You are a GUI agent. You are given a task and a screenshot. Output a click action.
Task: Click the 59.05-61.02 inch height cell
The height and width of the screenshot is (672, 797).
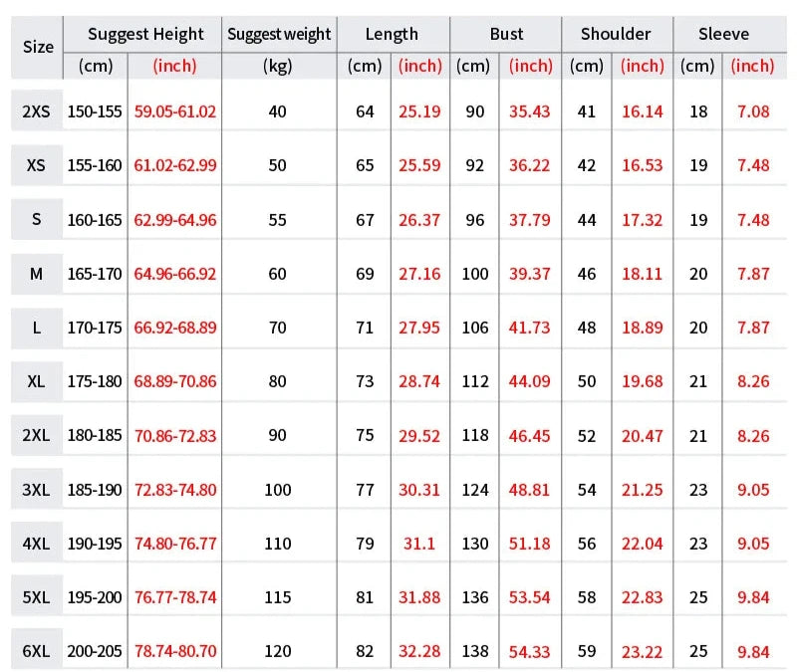(x=174, y=112)
